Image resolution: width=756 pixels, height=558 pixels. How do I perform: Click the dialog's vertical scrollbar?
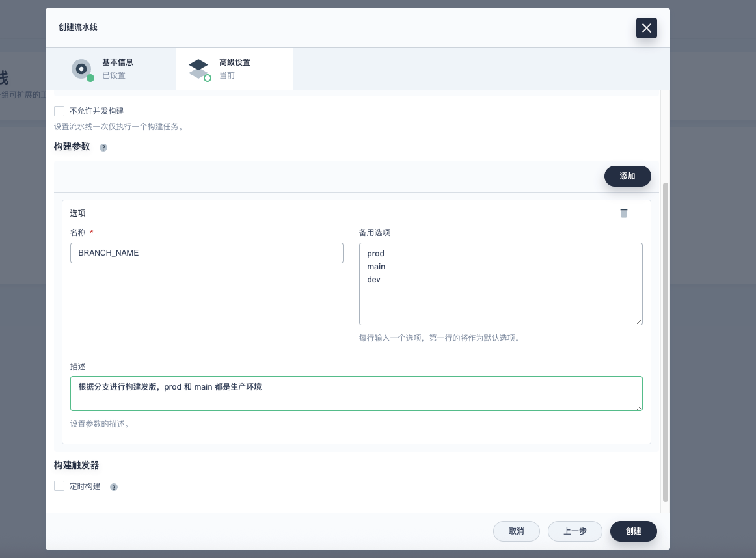click(665, 341)
